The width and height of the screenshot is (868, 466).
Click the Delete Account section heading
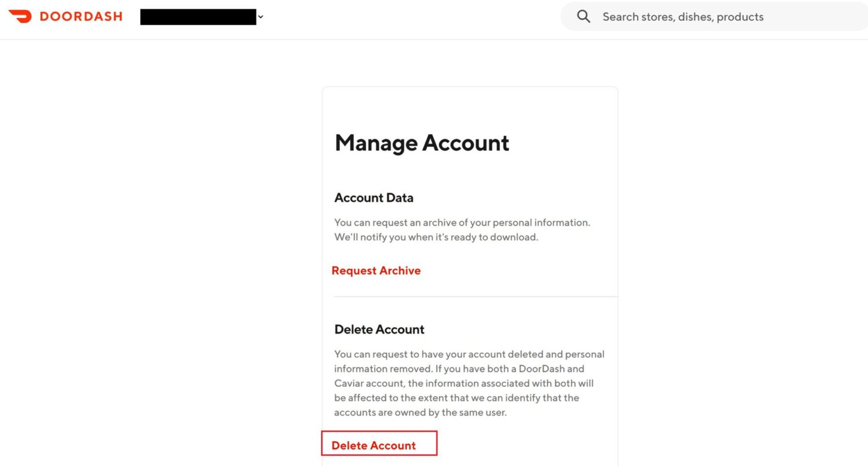(379, 329)
